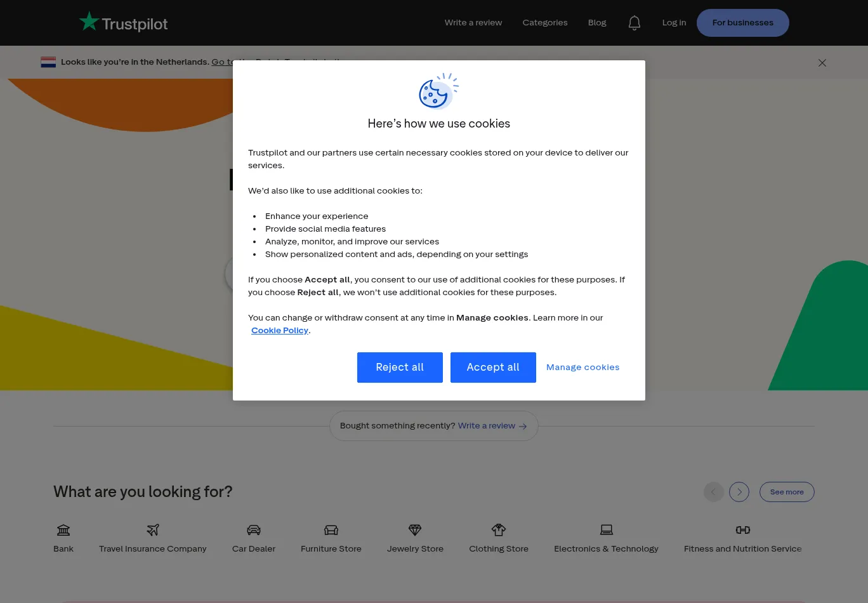This screenshot has height=603, width=868.
Task: Click the notification bell icon
Action: pos(634,23)
